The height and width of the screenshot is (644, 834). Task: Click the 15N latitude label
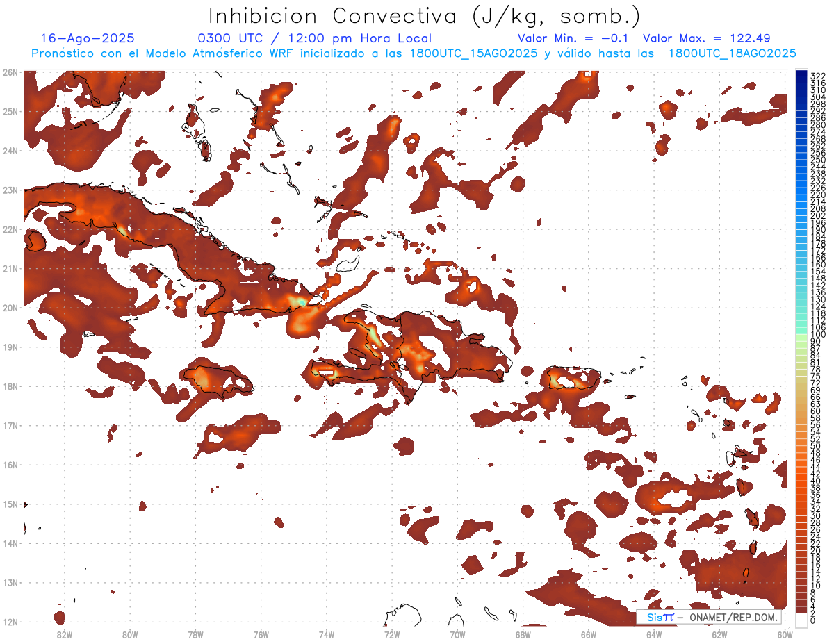click(x=10, y=504)
